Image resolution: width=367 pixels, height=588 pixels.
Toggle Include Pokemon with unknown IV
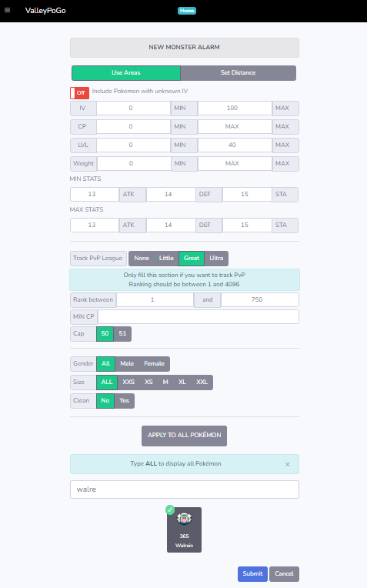tap(79, 92)
